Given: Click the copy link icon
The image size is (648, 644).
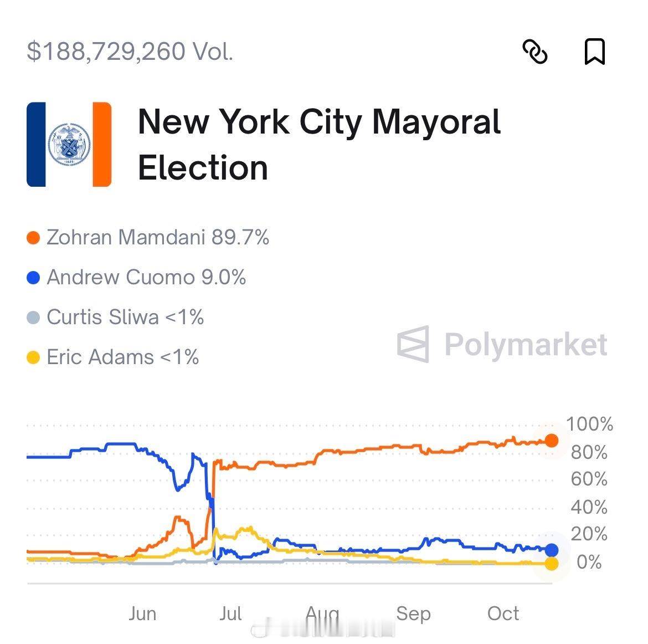Looking at the screenshot, I should pyautogui.click(x=536, y=53).
